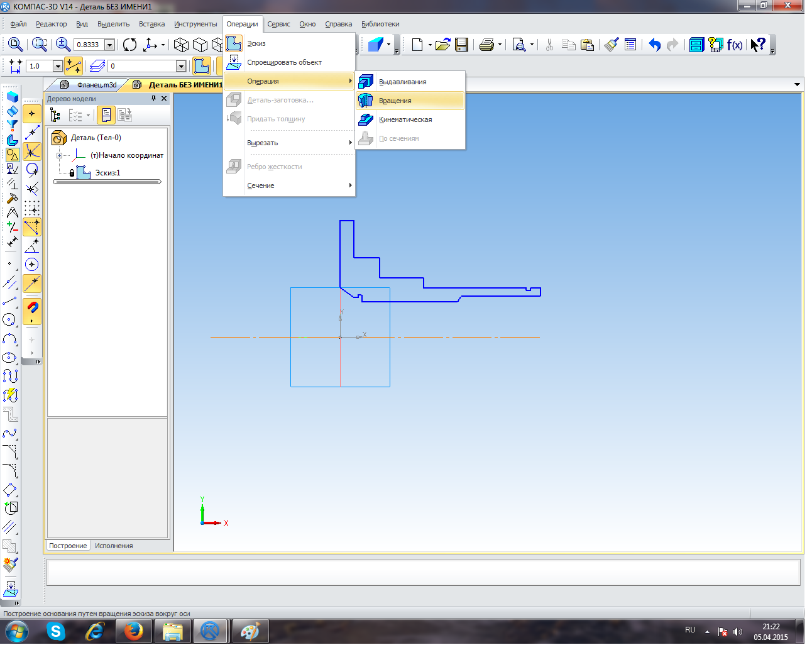Click filter funnel icon in left toolbar
This screenshot has width=812, height=645.
tap(12, 125)
